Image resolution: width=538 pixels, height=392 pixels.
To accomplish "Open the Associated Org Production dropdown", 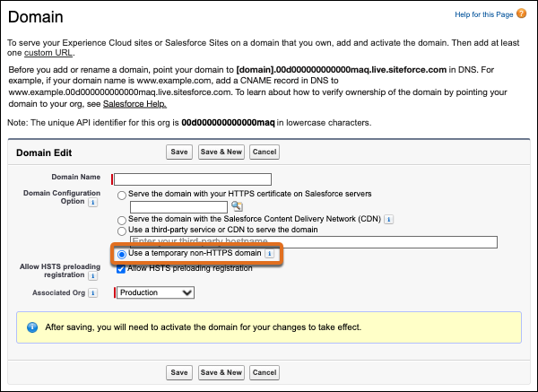I will 156,292.
